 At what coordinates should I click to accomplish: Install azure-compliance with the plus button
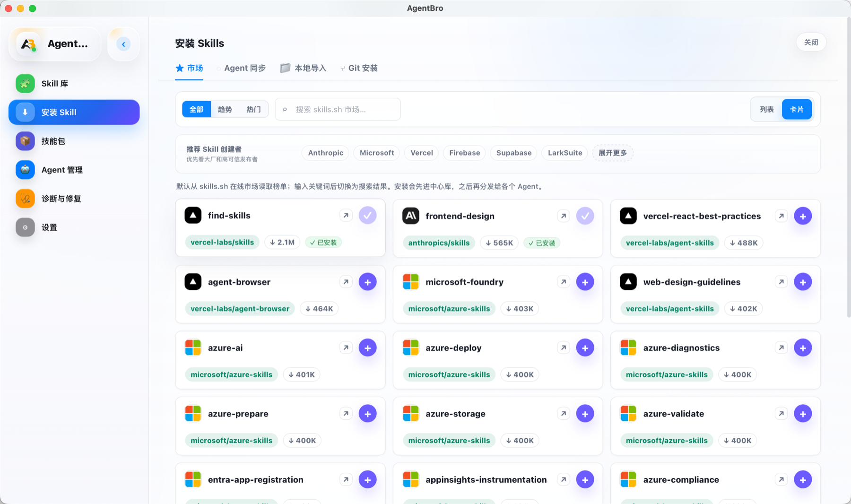(x=803, y=479)
